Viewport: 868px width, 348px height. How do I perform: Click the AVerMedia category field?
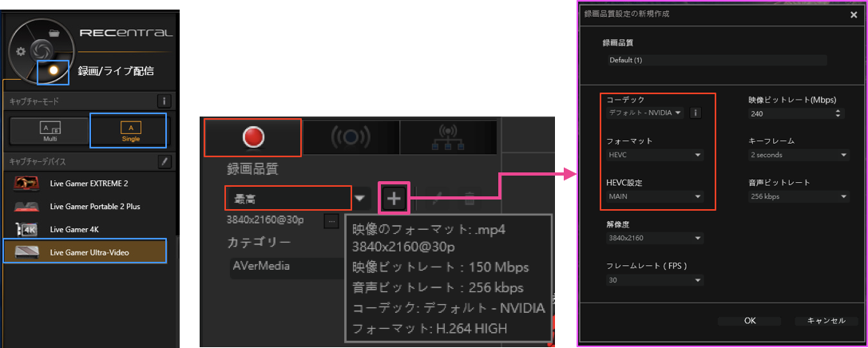tap(287, 267)
